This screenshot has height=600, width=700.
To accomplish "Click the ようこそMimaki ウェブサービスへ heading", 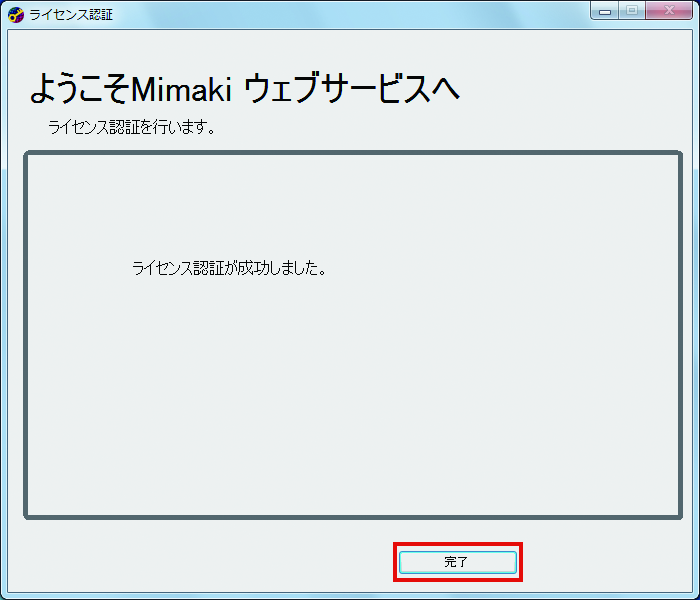I will pos(245,88).
